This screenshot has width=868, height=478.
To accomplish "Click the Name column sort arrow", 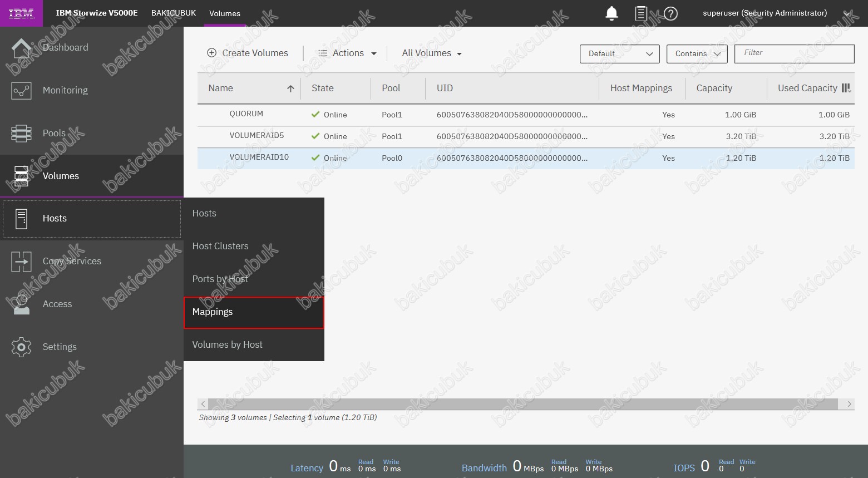I will click(x=290, y=88).
